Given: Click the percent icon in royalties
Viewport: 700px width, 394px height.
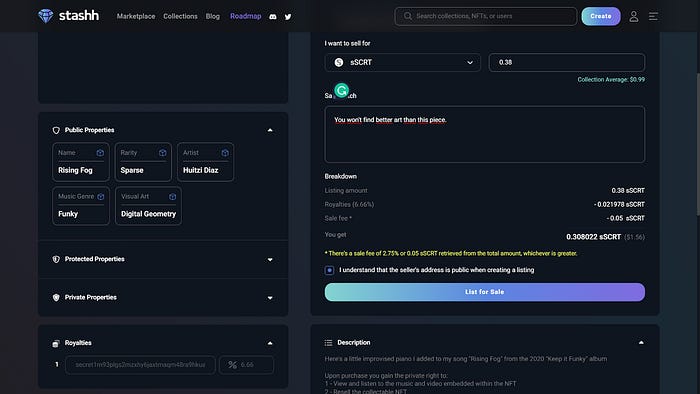Looking at the screenshot, I should (x=233, y=365).
